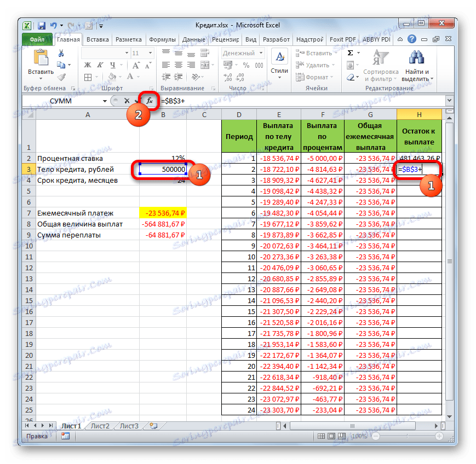Screen dimensions: 476x464
Task: Click the fill color bucket icon
Action: click(112, 77)
